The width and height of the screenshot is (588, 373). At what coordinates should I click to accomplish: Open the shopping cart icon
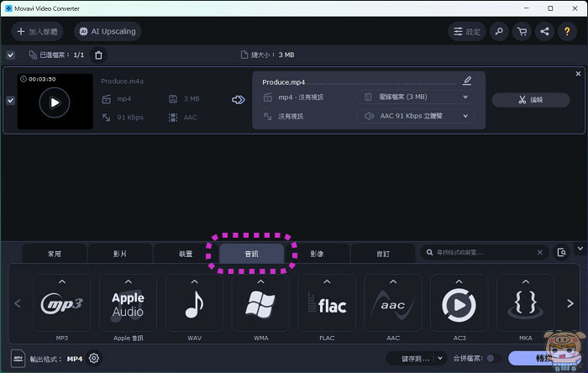point(522,31)
